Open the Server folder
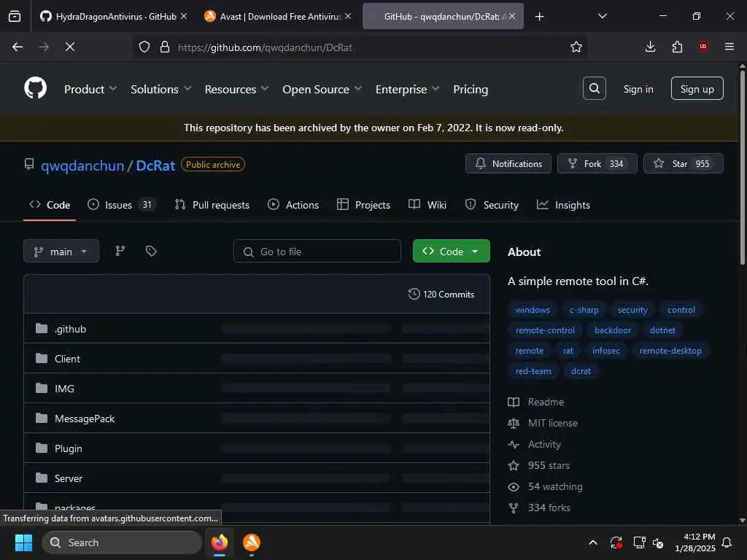The height and width of the screenshot is (560, 747). pos(68,478)
